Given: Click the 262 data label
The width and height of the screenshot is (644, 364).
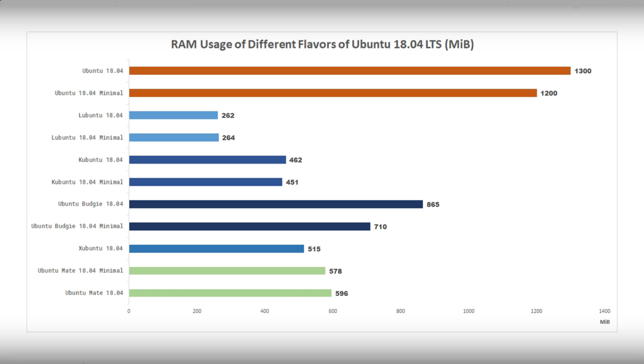Looking at the screenshot, I should click(228, 115).
